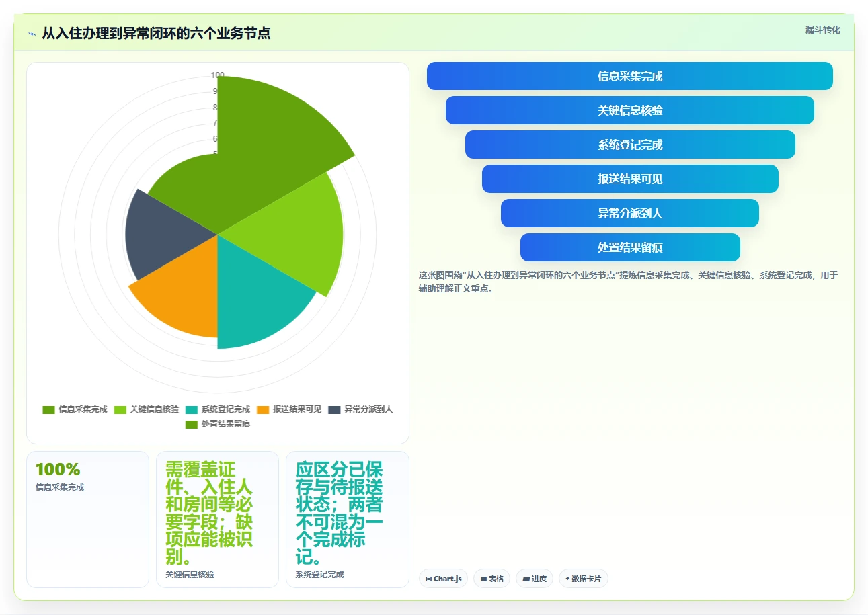Toggle the 异常分派到人 legend entry
The image size is (868, 615).
click(x=360, y=409)
